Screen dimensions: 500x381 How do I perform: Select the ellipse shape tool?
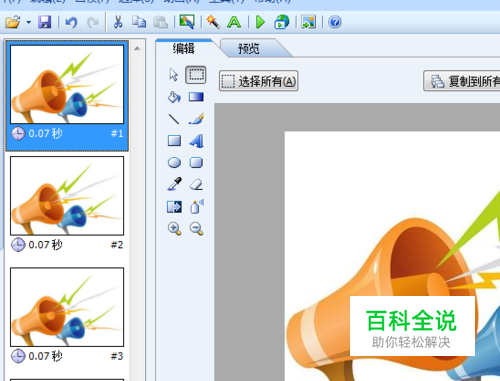[x=174, y=163]
